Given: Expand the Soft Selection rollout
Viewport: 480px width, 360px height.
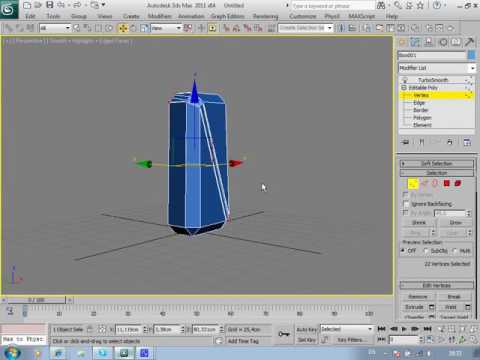Looking at the screenshot, I should (x=437, y=164).
